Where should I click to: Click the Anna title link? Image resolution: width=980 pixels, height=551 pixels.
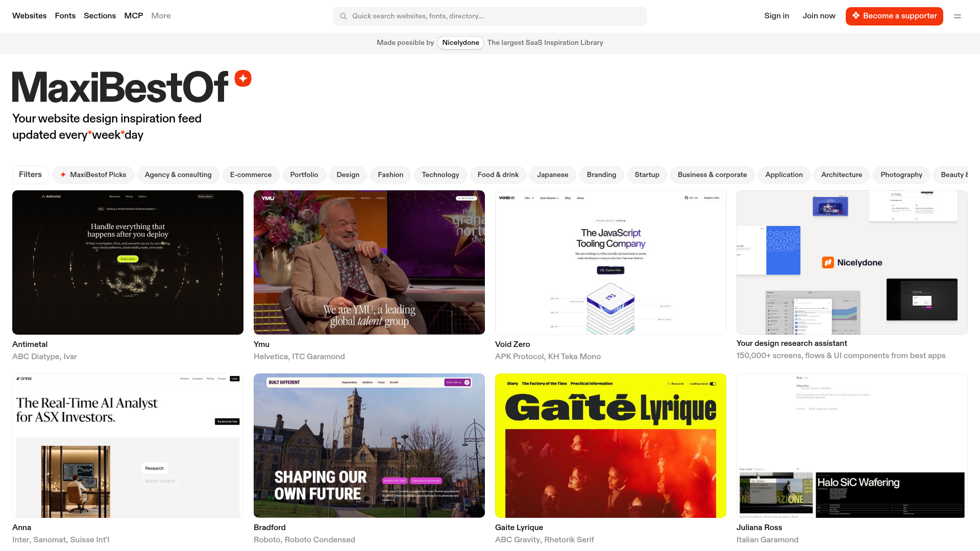pyautogui.click(x=21, y=528)
